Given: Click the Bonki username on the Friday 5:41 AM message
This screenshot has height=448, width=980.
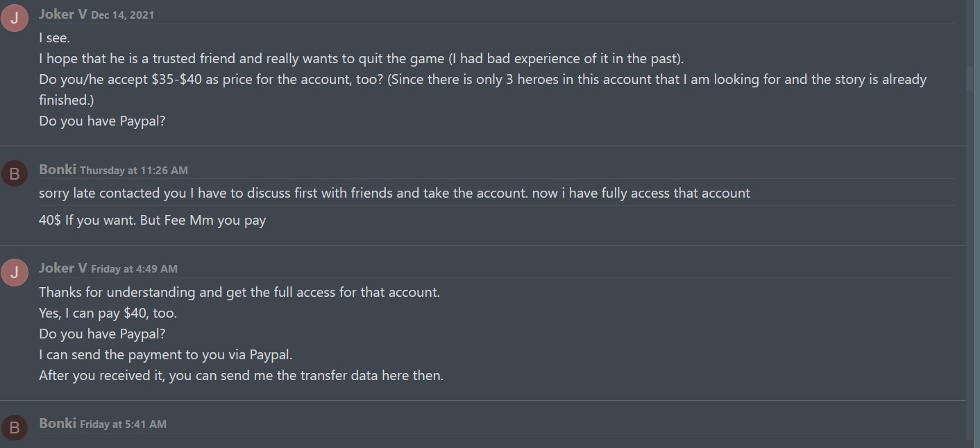Looking at the screenshot, I should point(58,424).
